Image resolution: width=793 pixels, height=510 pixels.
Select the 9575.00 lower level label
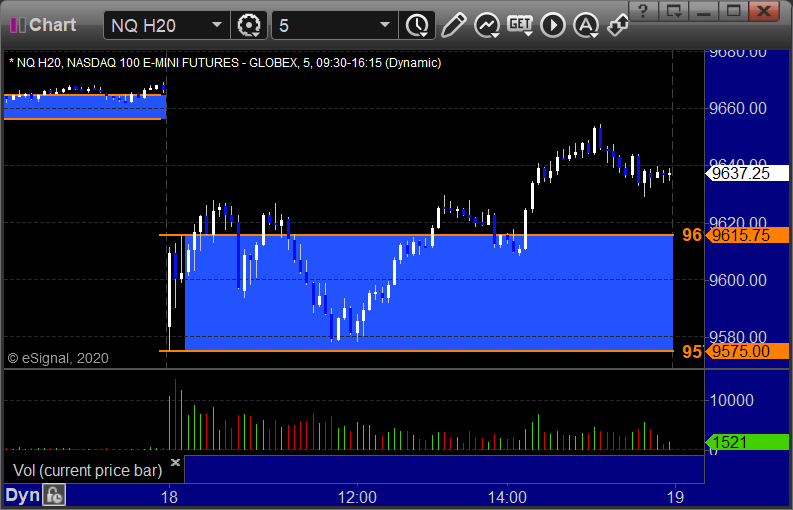click(x=747, y=351)
